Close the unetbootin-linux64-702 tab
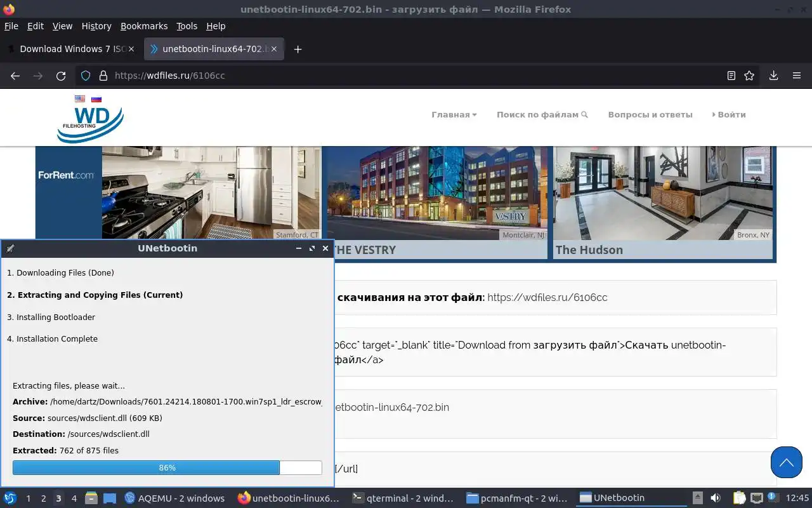Screen dimensions: 812x508 [x=274, y=49]
